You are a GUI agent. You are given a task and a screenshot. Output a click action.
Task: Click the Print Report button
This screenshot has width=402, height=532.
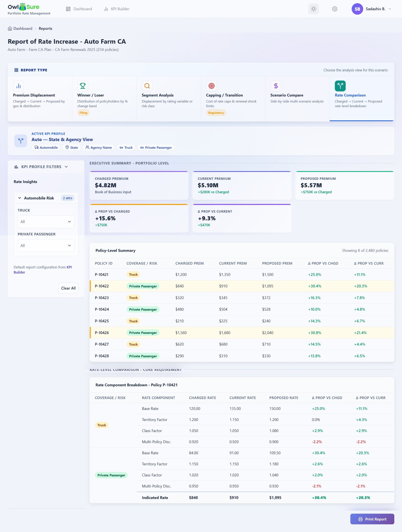[x=372, y=519]
